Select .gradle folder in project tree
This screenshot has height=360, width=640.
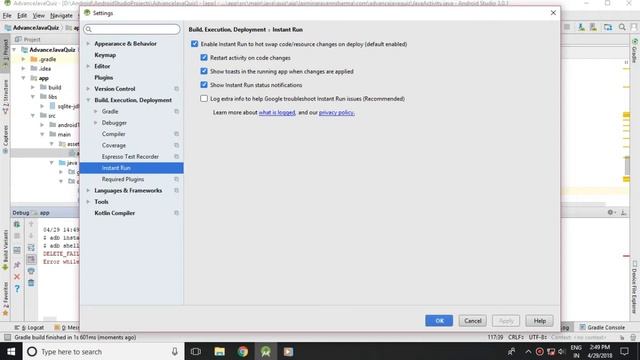coord(47,59)
